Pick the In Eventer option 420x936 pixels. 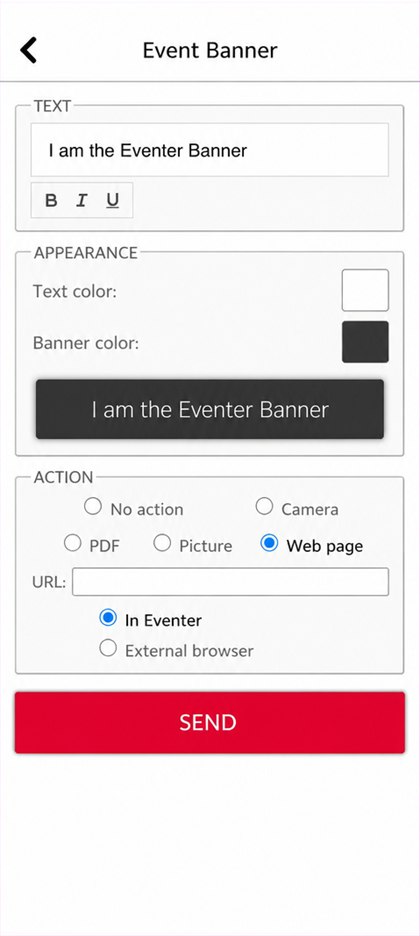coord(108,618)
